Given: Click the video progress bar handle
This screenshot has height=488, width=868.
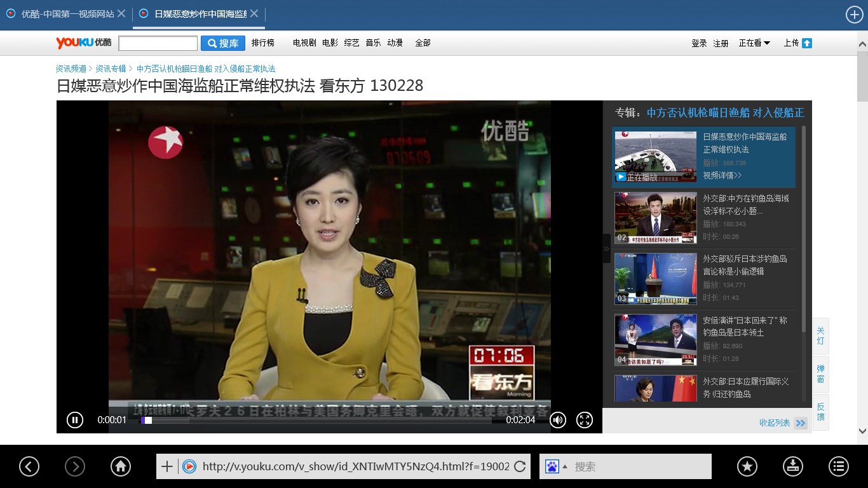Looking at the screenshot, I should 147,420.
